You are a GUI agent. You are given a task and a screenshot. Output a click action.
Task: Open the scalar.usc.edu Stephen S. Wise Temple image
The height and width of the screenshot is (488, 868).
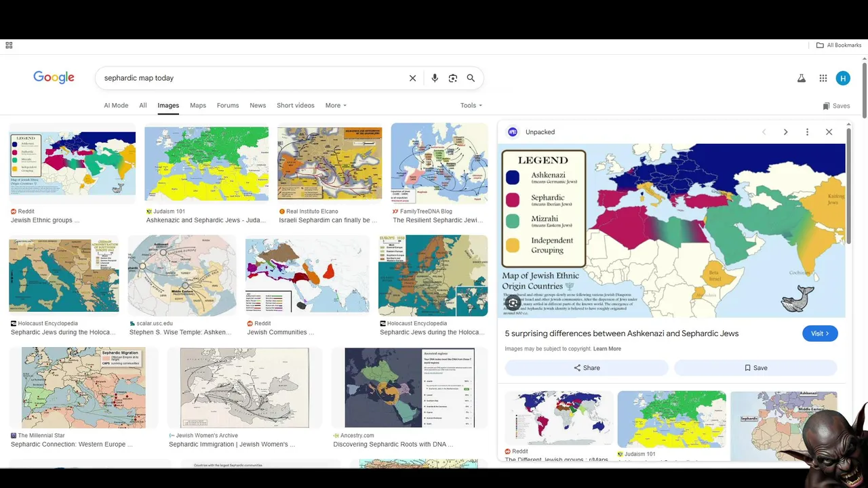[x=182, y=276]
